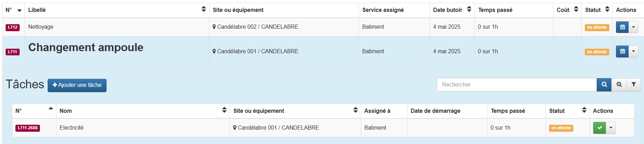Click the calendar icon for Nettoyage row
This screenshot has height=144, width=644.
click(x=622, y=27)
